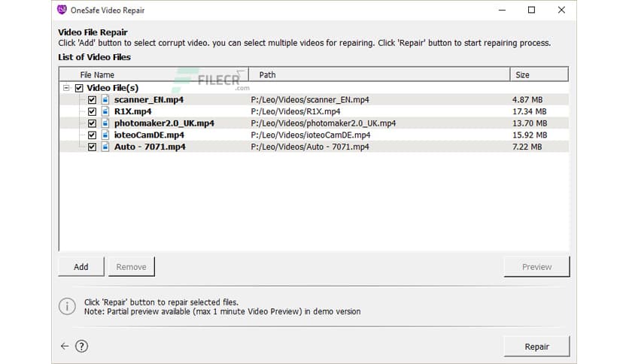This screenshot has height=364, width=629.
Task: Select the photomaker2.0_UK.mp4 file name
Action: (x=164, y=123)
